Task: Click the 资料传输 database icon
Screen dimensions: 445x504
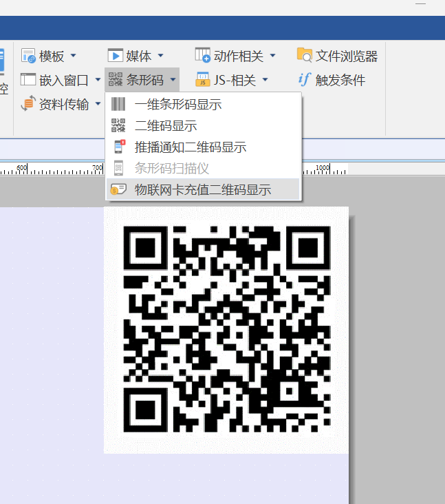Action: pos(28,104)
